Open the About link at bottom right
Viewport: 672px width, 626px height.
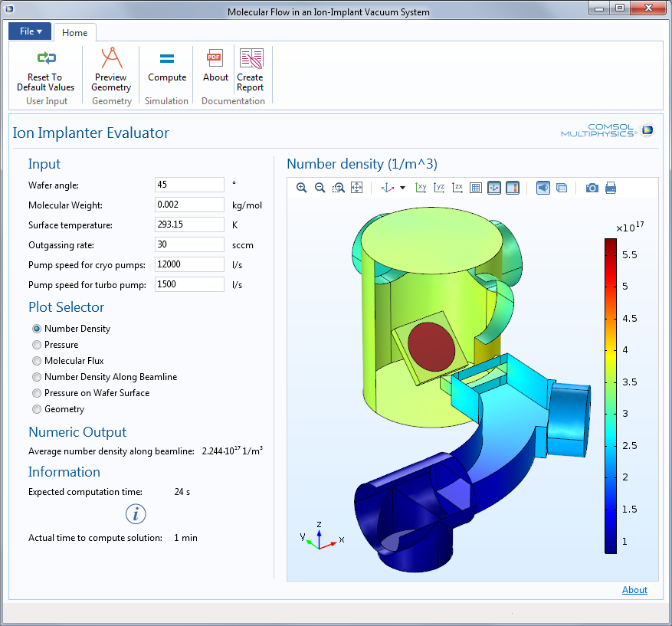pyautogui.click(x=634, y=590)
